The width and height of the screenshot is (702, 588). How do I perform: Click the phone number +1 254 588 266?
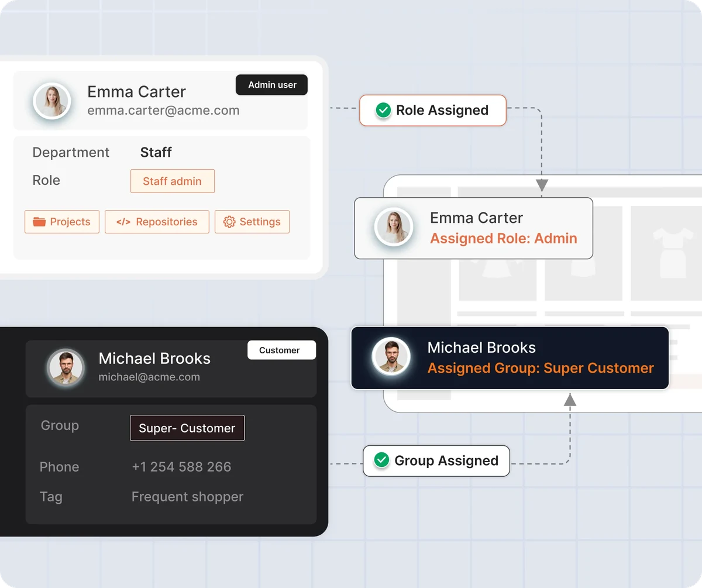coord(181,467)
